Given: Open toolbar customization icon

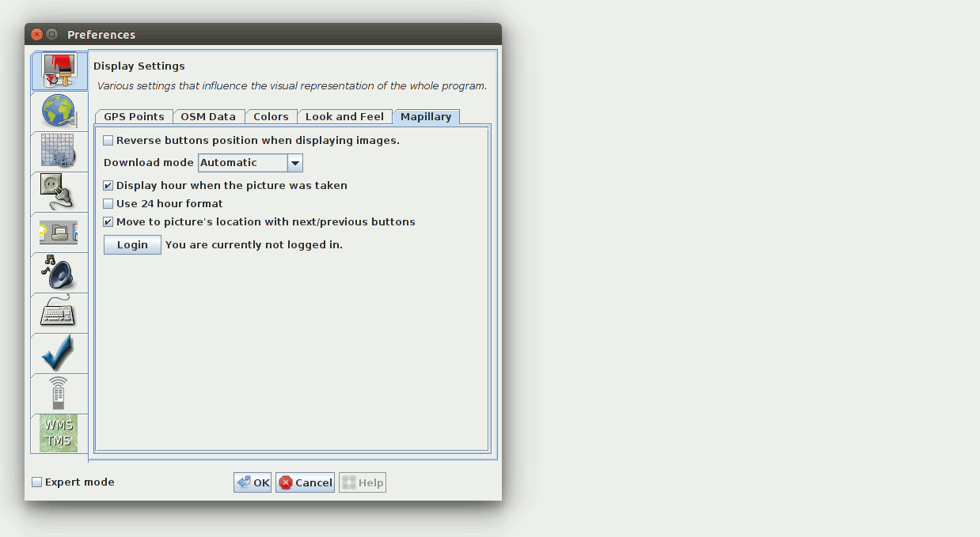Looking at the screenshot, I should (x=59, y=233).
